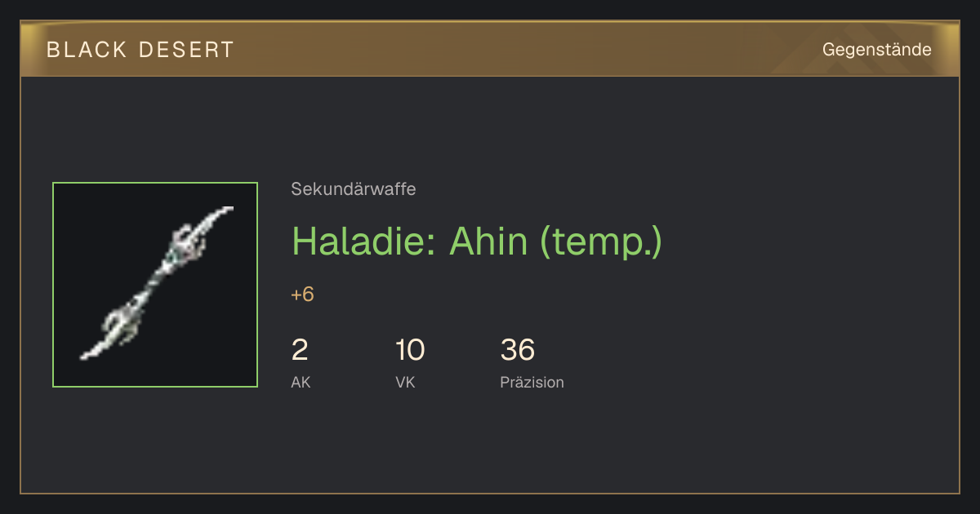
Task: Click the AK stat label
Action: click(x=301, y=382)
